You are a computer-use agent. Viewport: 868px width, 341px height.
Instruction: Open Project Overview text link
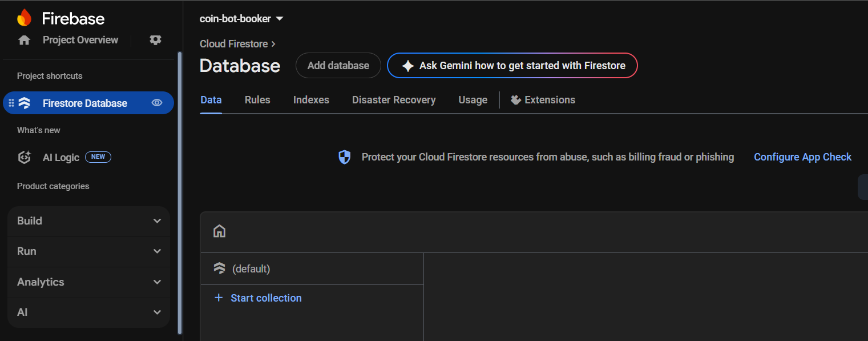point(80,40)
